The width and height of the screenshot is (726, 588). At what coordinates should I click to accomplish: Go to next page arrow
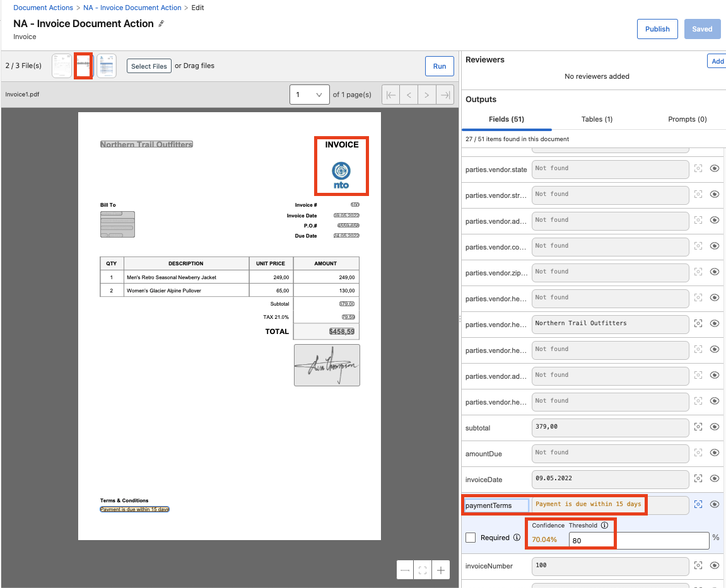(x=427, y=95)
